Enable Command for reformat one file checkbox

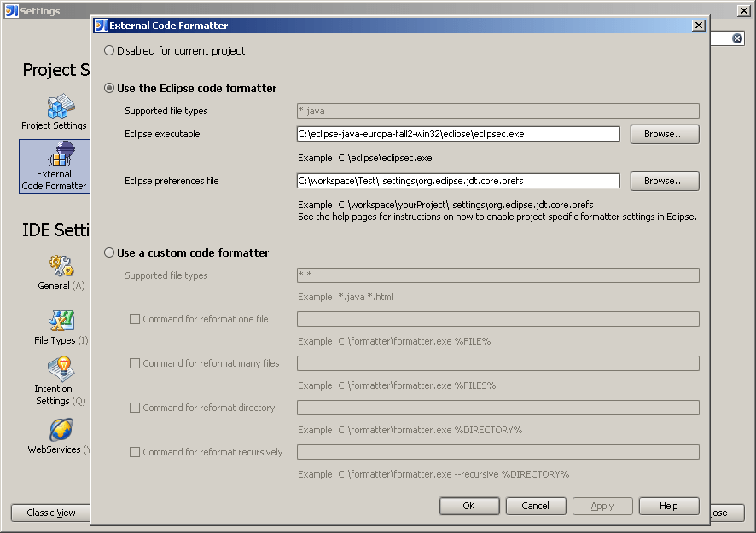tap(135, 319)
